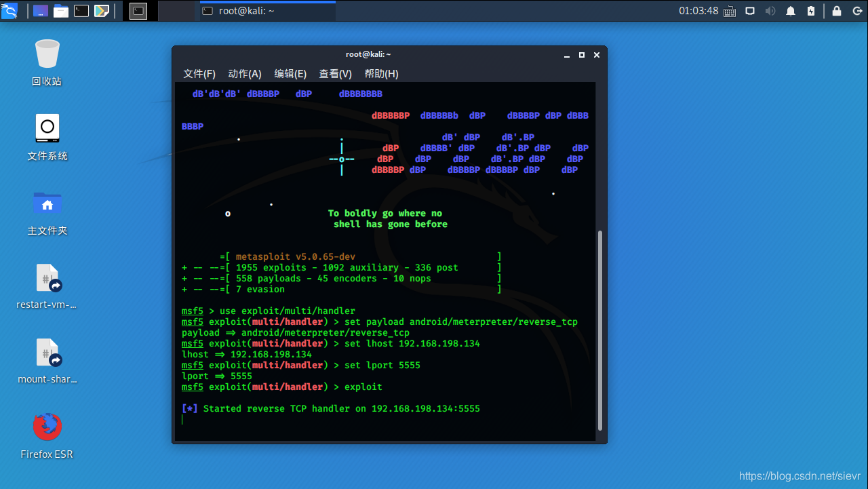Lock the screen with padlock icon

837,11
